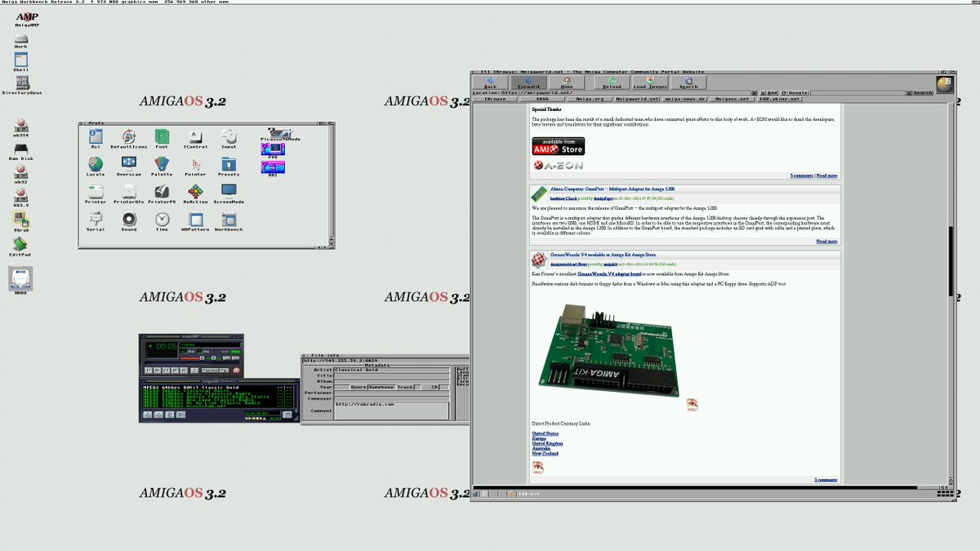The height and width of the screenshot is (551, 980).
Task: Click the AmigaAMP volume slider
Action: pos(190,358)
